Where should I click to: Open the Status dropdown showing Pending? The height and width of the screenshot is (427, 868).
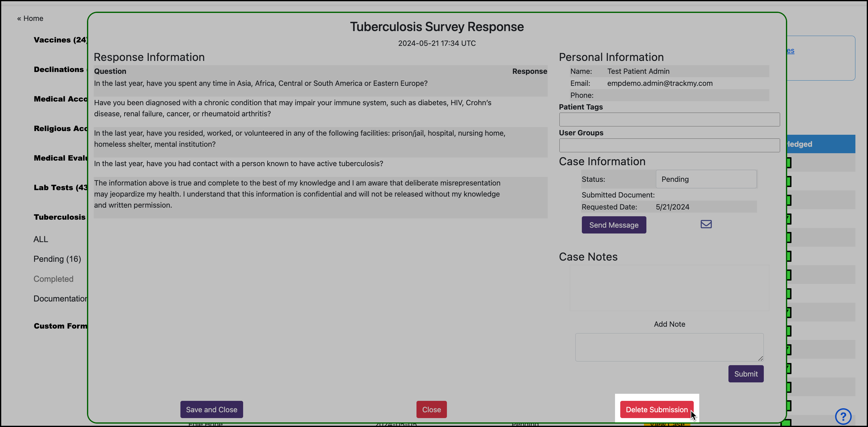(706, 179)
